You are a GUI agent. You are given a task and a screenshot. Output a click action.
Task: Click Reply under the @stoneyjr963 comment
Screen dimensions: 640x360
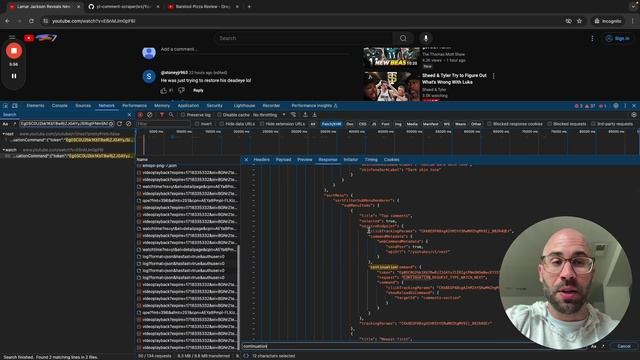(x=198, y=91)
